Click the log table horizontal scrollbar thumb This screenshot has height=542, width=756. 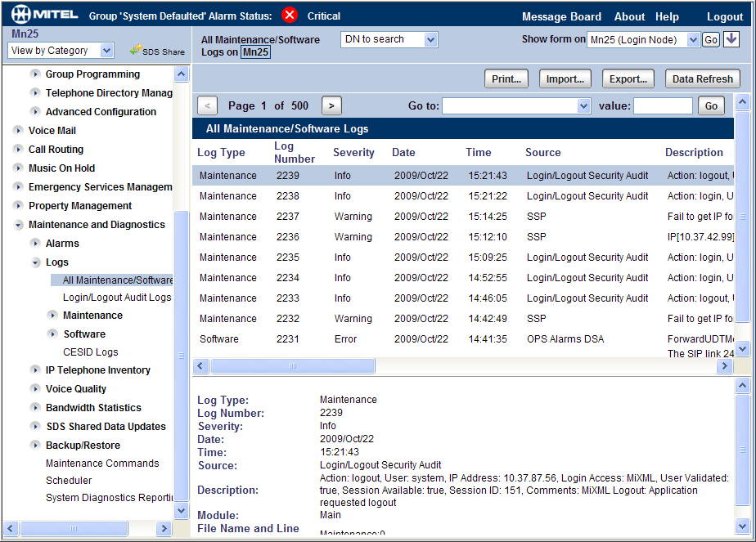293,366
